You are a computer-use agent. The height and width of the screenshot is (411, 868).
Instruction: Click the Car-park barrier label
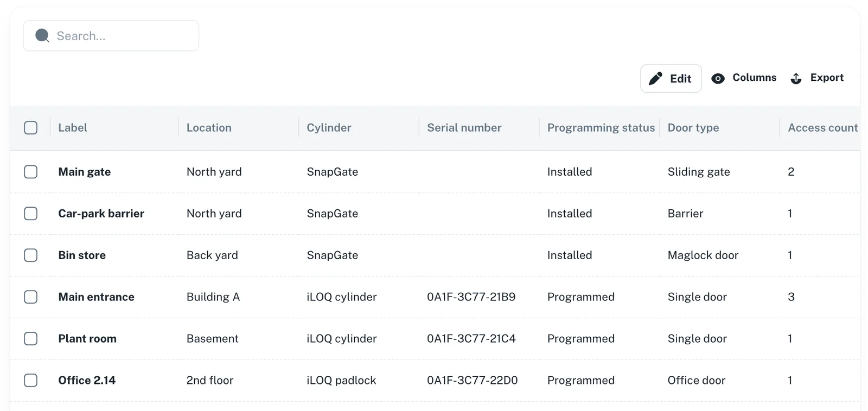click(101, 214)
